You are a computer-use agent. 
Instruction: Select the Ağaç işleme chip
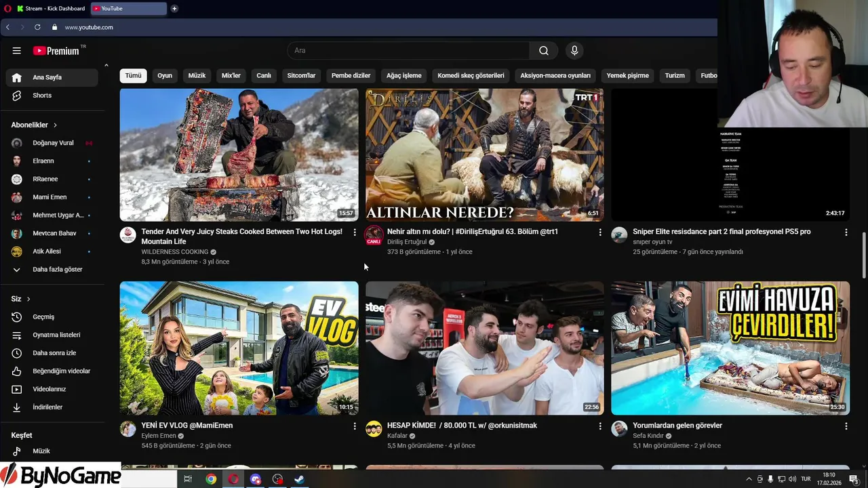point(404,76)
